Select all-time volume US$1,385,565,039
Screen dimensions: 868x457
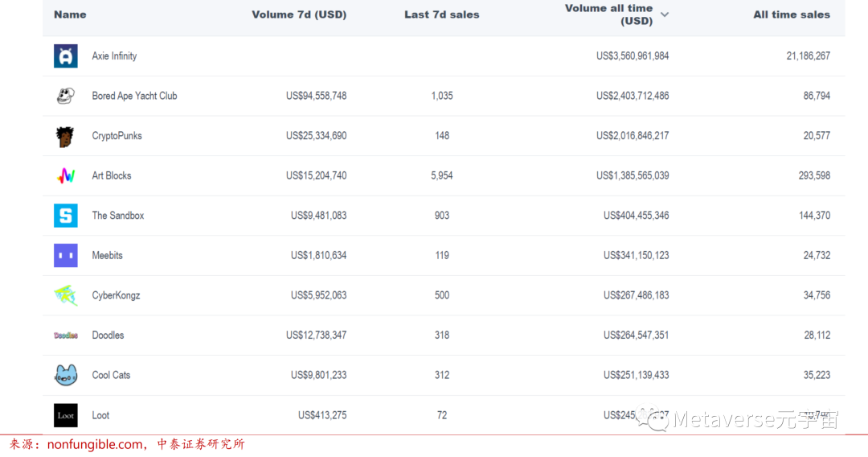point(633,175)
